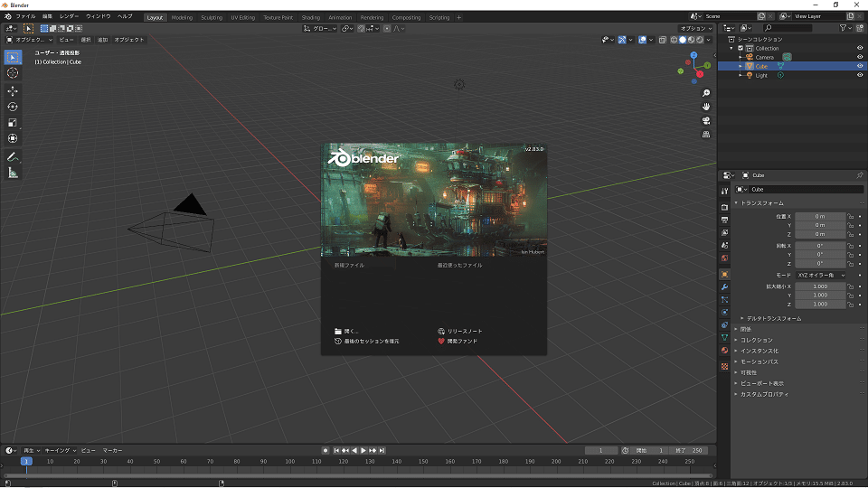The width and height of the screenshot is (868, 488).
Task: Select the Rotate tool in left toolbar
Action: click(x=13, y=107)
